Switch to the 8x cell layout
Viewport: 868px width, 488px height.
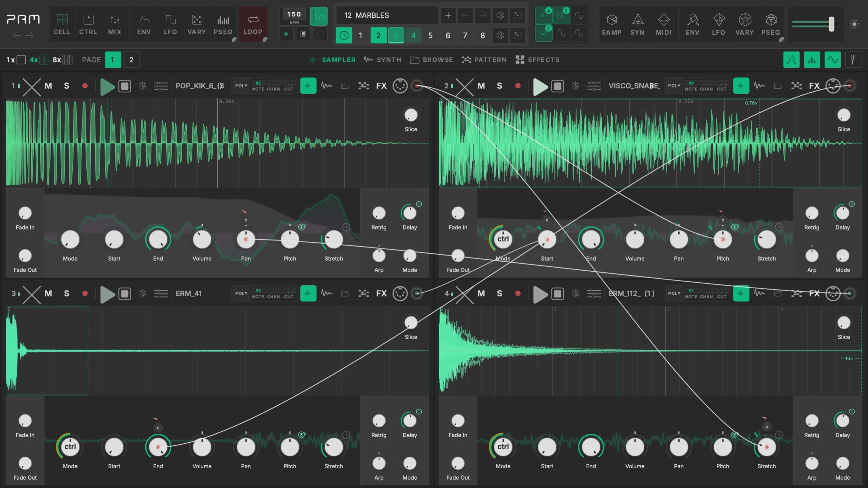(62, 60)
